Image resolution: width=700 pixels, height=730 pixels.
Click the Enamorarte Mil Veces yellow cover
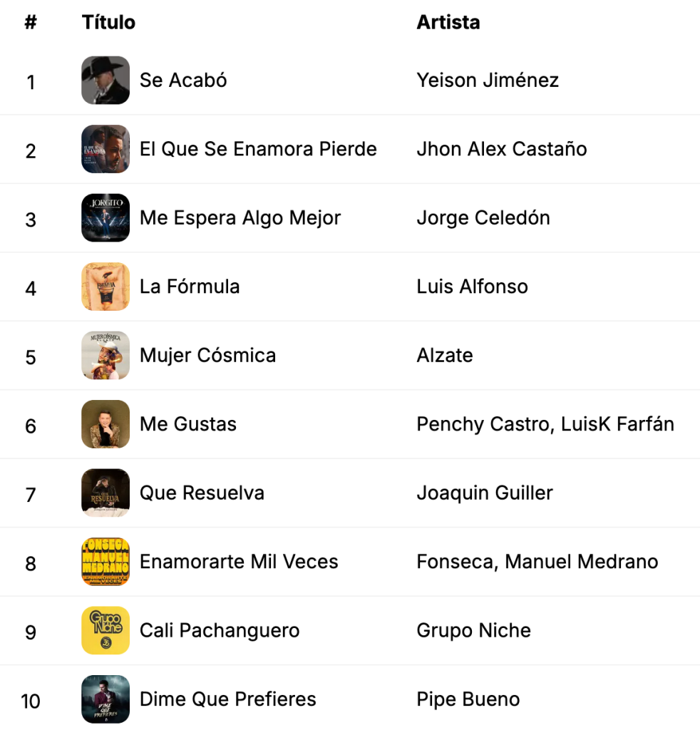[105, 562]
